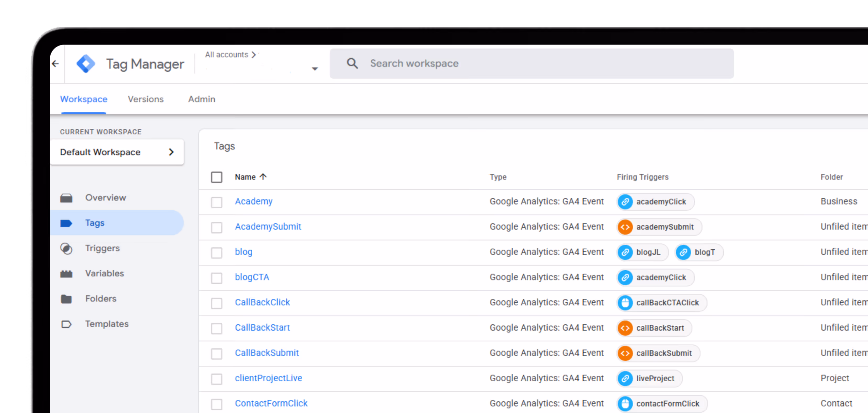Select the CallBackClick row checkbox
This screenshot has height=413, width=868.
pos(216,303)
